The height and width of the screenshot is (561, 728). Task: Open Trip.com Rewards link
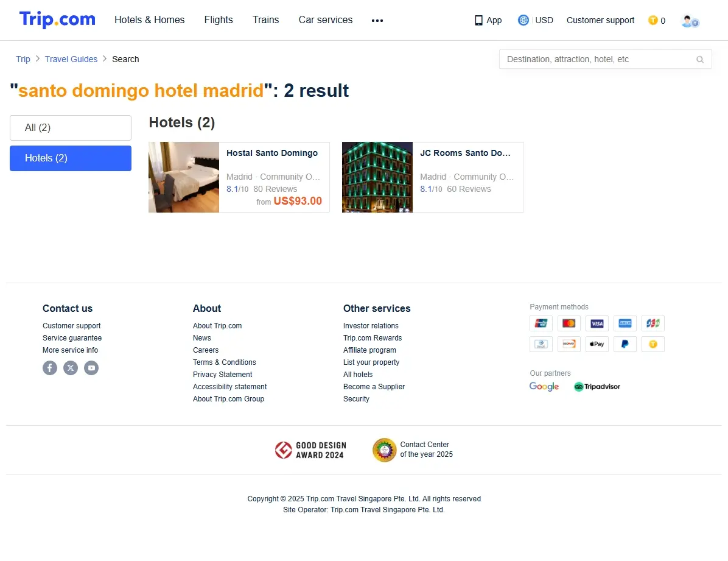click(x=373, y=338)
